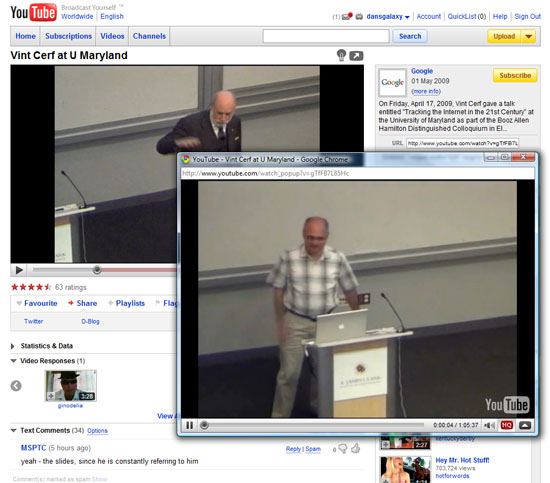
Task: Click the thumbs down on MSPTC comment
Action: (x=343, y=449)
